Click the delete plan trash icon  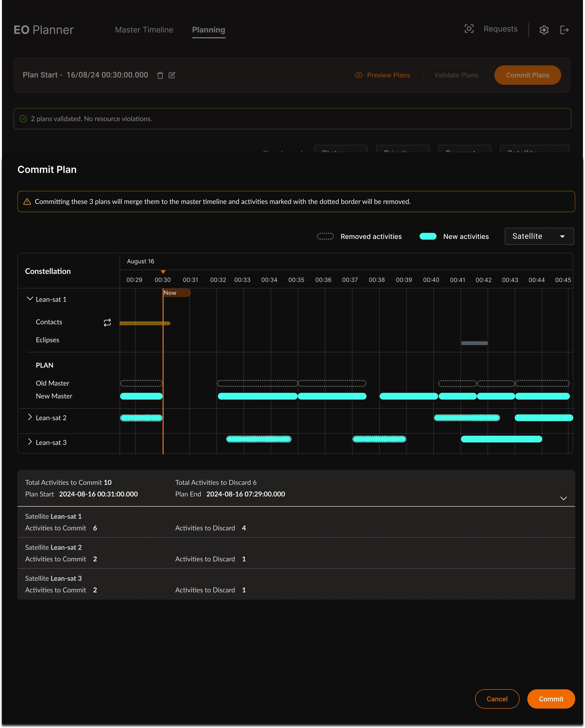point(160,75)
